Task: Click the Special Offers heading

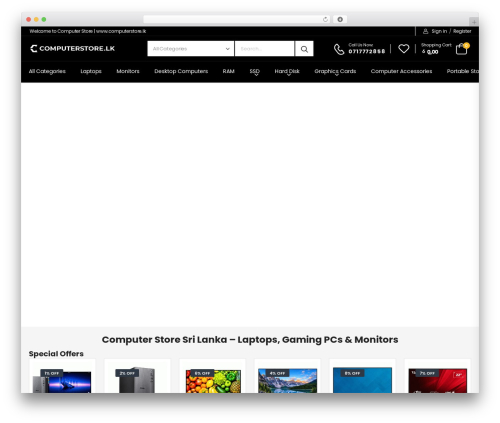Action: [56, 354]
